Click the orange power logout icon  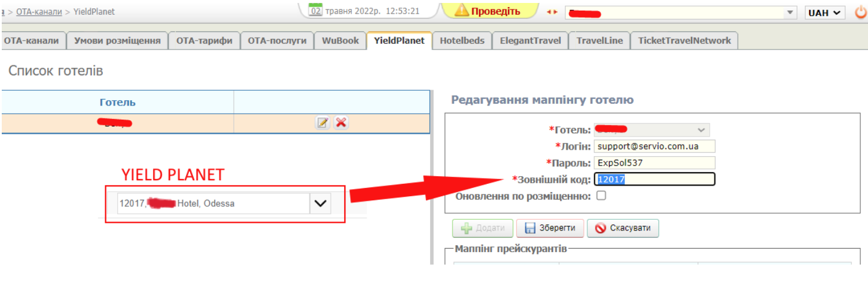(x=860, y=12)
